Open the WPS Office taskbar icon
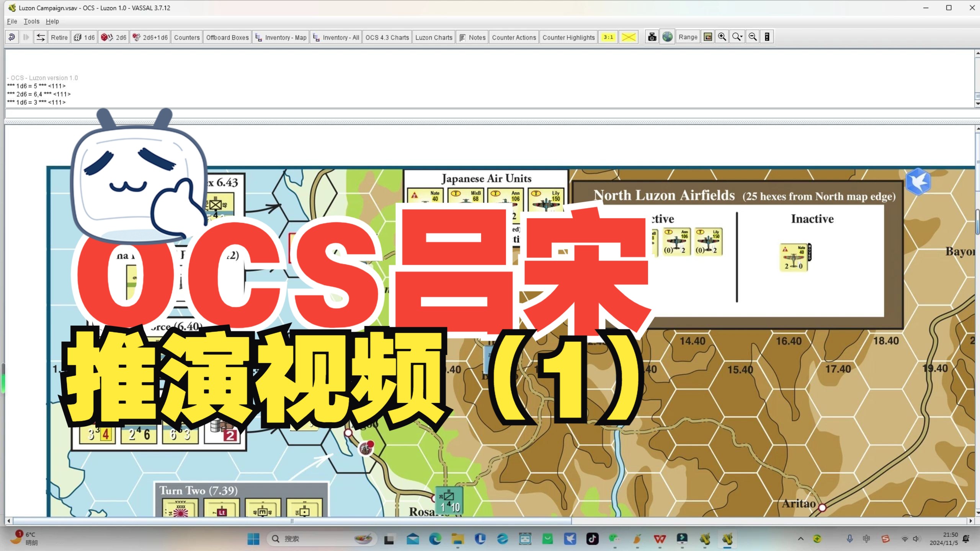 (x=660, y=539)
